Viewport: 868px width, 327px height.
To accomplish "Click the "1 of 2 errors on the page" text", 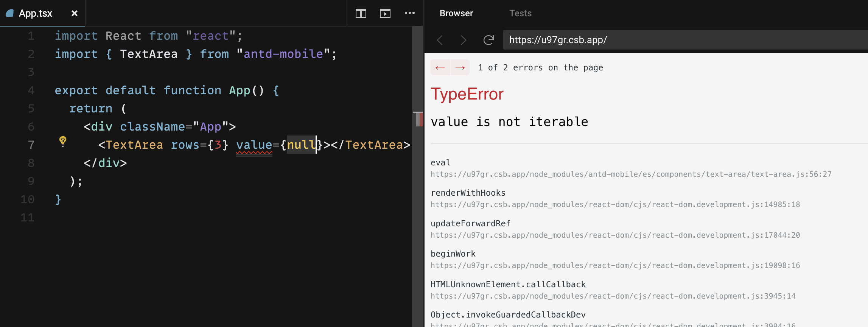I will click(x=540, y=67).
